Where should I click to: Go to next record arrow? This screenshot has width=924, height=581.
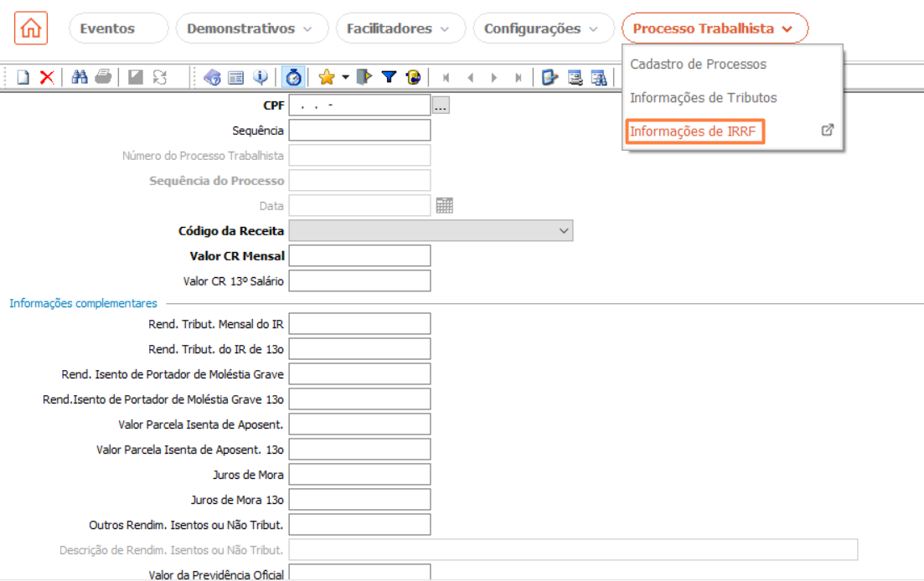pyautogui.click(x=493, y=78)
